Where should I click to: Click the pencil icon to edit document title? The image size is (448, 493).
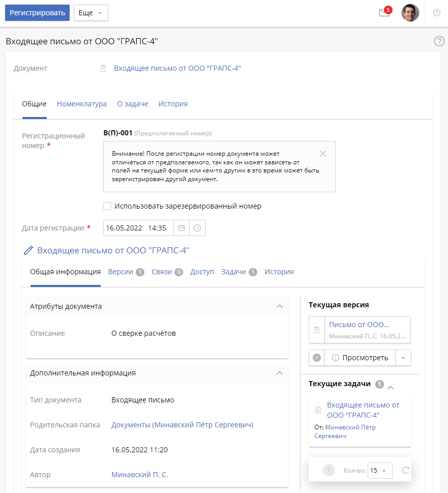tap(28, 250)
